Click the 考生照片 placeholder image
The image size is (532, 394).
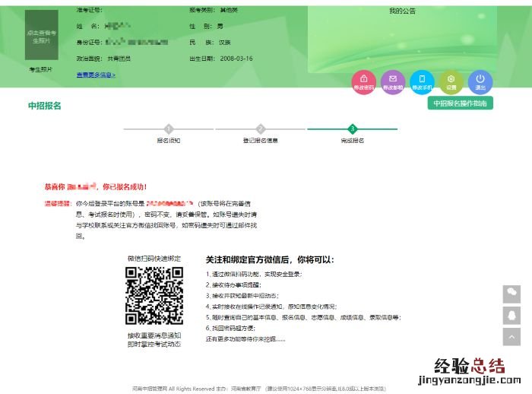(x=41, y=35)
